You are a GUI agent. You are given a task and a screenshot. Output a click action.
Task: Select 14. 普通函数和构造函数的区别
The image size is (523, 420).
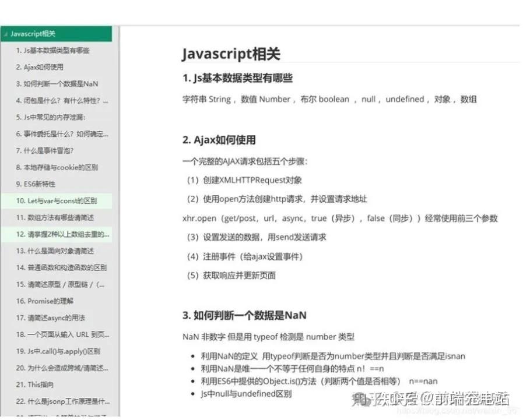click(x=61, y=267)
